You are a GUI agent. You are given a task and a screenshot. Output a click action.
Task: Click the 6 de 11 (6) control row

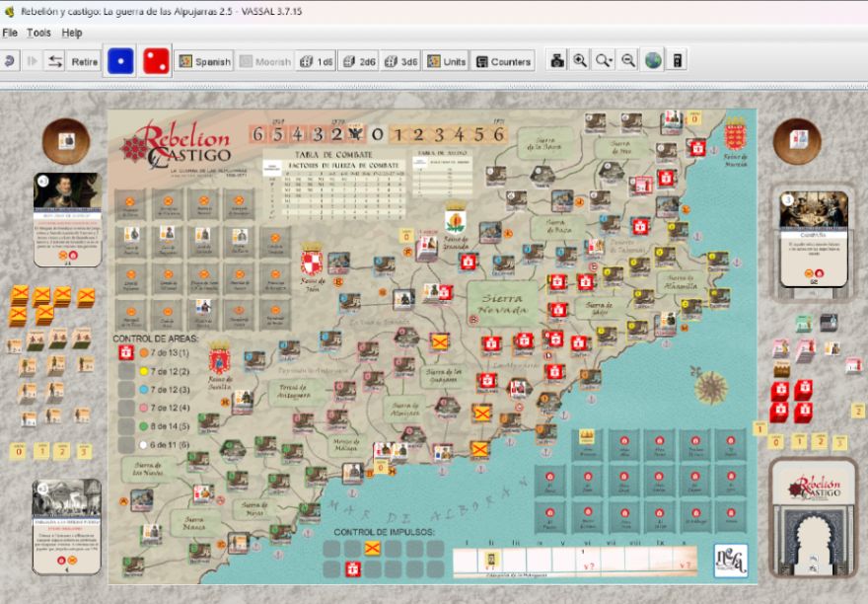[x=164, y=444]
